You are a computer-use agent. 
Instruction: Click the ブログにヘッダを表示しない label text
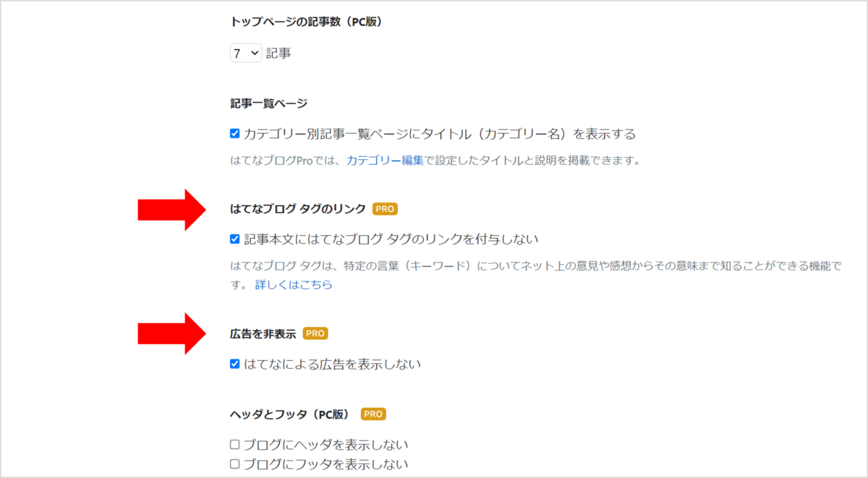click(325, 444)
